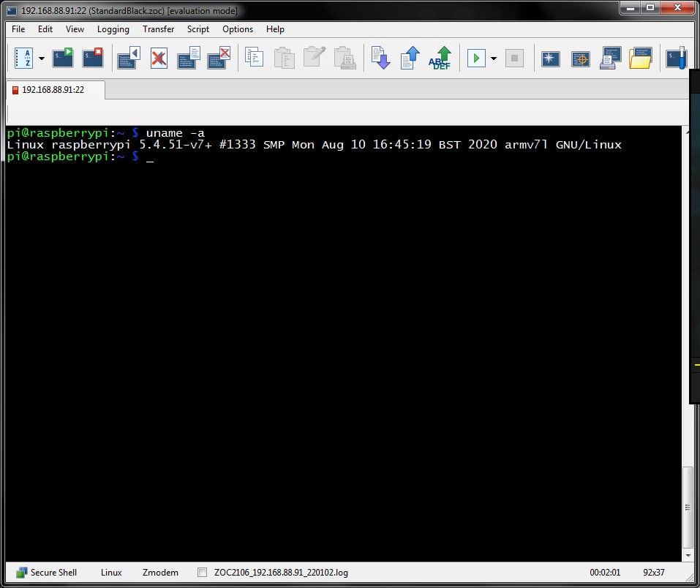The image size is (700, 588).
Task: Click the paste clipboard toolbar icon
Action: (x=285, y=58)
